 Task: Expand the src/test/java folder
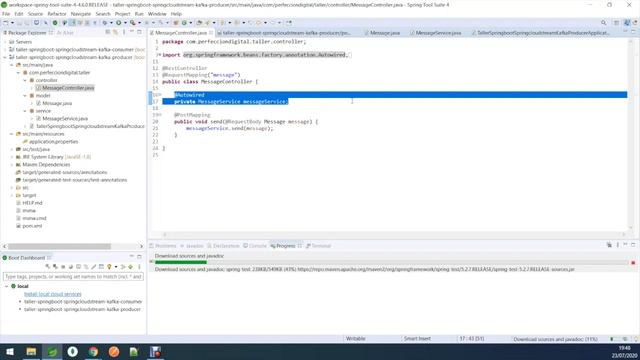[x=12, y=149]
